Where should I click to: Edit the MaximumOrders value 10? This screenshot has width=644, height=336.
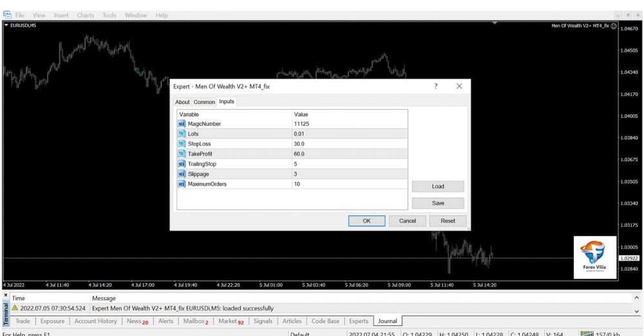click(x=349, y=184)
